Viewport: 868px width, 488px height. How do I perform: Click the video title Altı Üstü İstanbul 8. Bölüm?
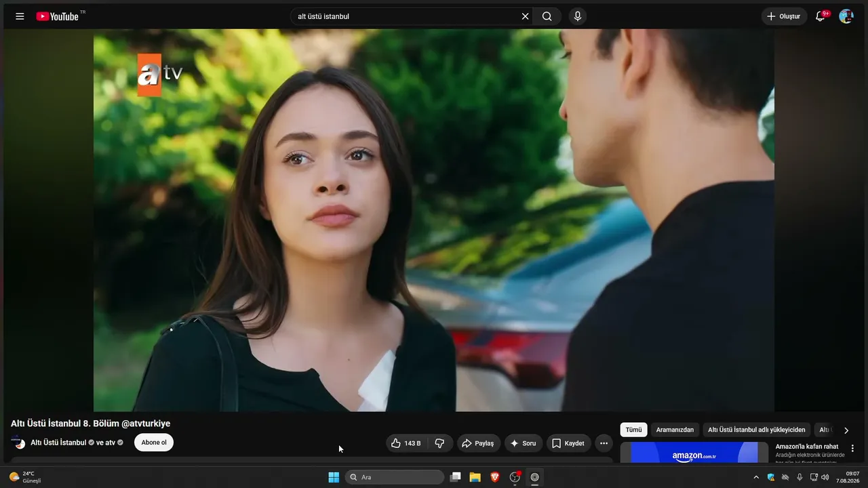click(91, 424)
